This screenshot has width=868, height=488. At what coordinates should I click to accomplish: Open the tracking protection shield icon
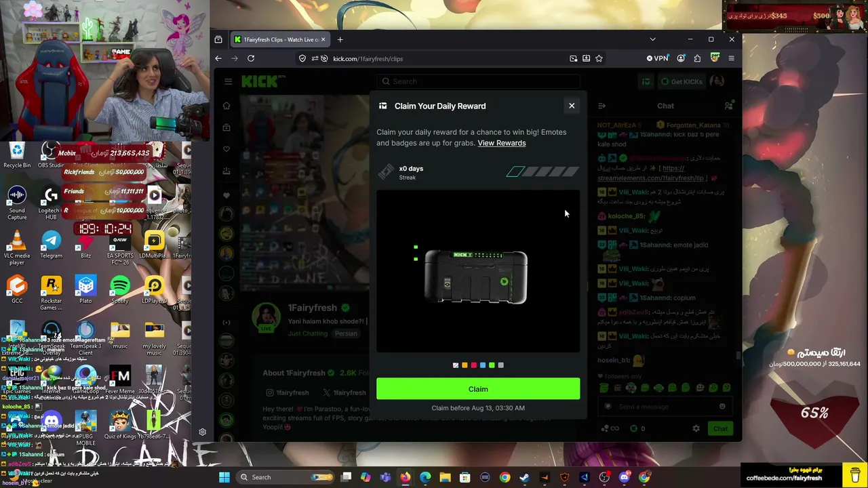coord(302,58)
